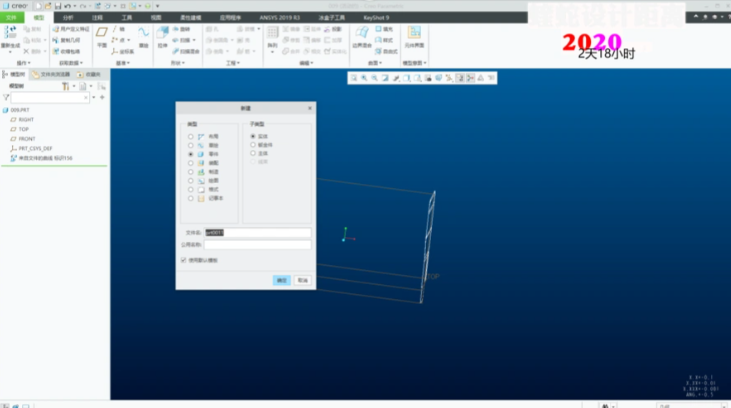Click the Component Interface (元件界面) icon
This screenshot has height=408, width=731.
click(414, 36)
